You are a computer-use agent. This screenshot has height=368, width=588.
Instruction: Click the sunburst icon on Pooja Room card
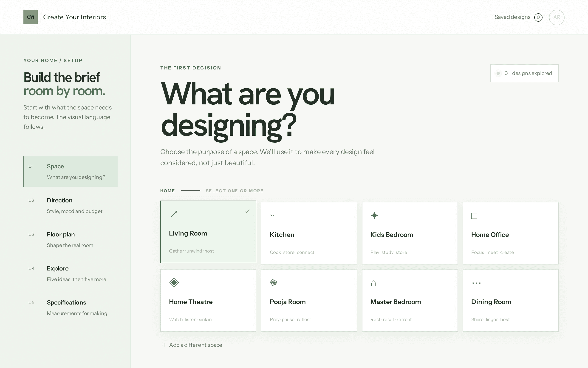(274, 283)
